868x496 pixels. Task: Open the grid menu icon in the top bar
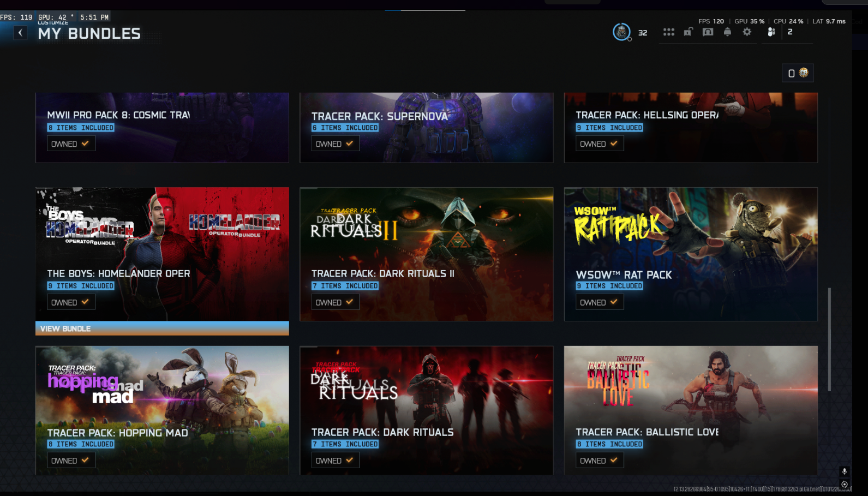(668, 32)
